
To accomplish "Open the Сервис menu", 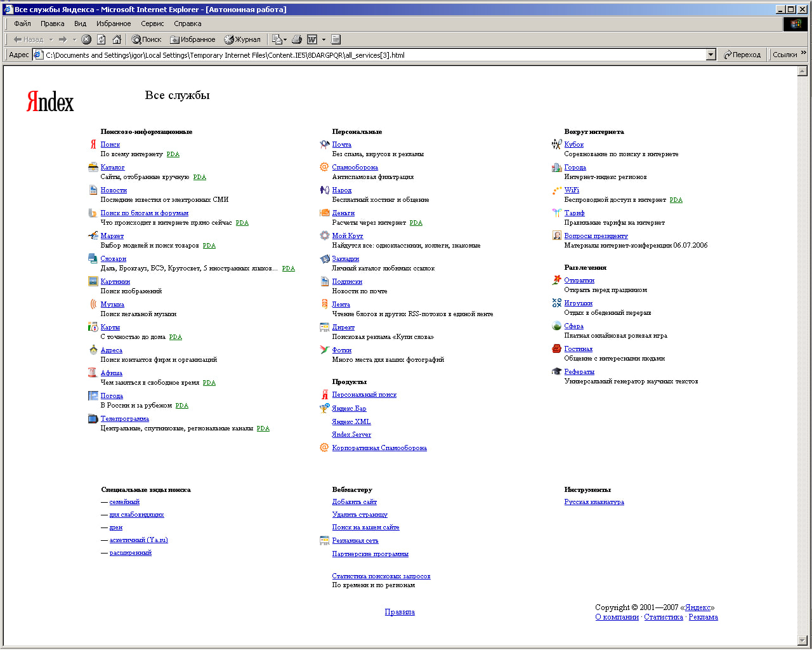I will click(x=152, y=23).
